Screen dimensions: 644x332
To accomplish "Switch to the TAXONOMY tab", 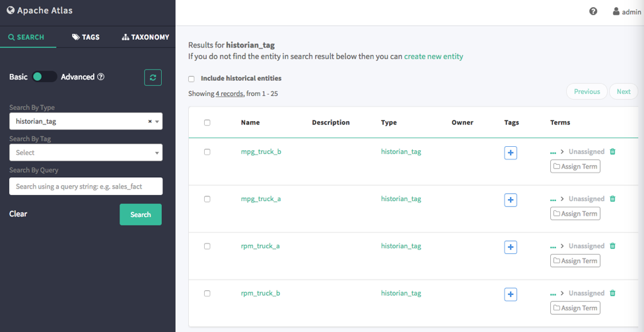I will pyautogui.click(x=145, y=37).
